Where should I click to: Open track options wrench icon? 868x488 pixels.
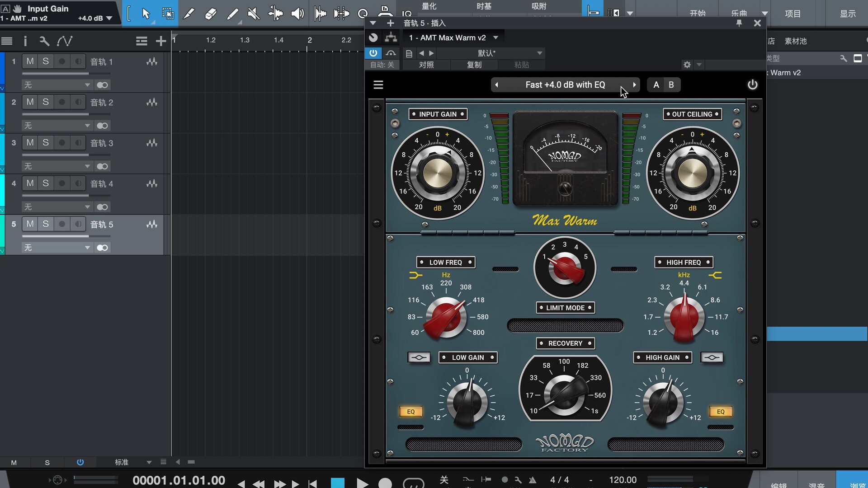pyautogui.click(x=44, y=41)
